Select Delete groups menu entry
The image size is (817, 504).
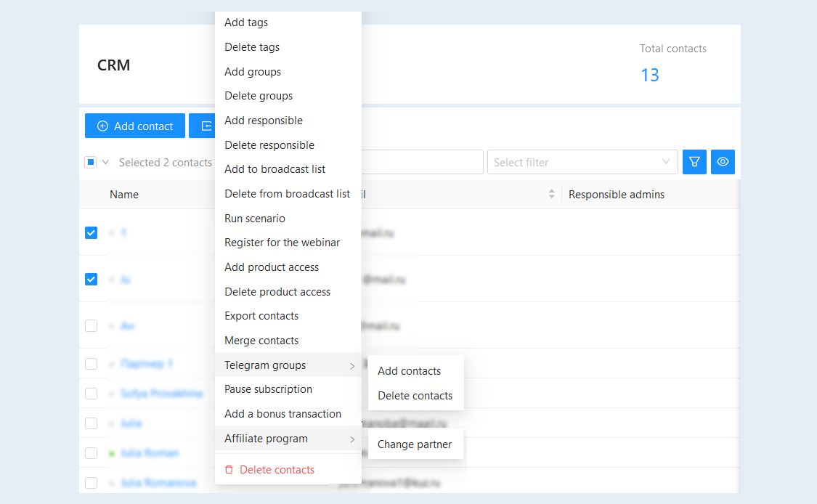288,96
